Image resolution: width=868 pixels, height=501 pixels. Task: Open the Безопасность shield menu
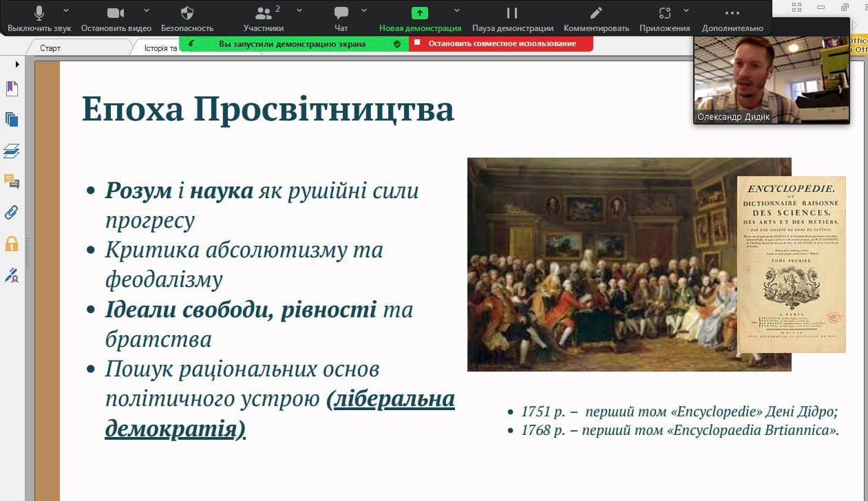coord(187,19)
